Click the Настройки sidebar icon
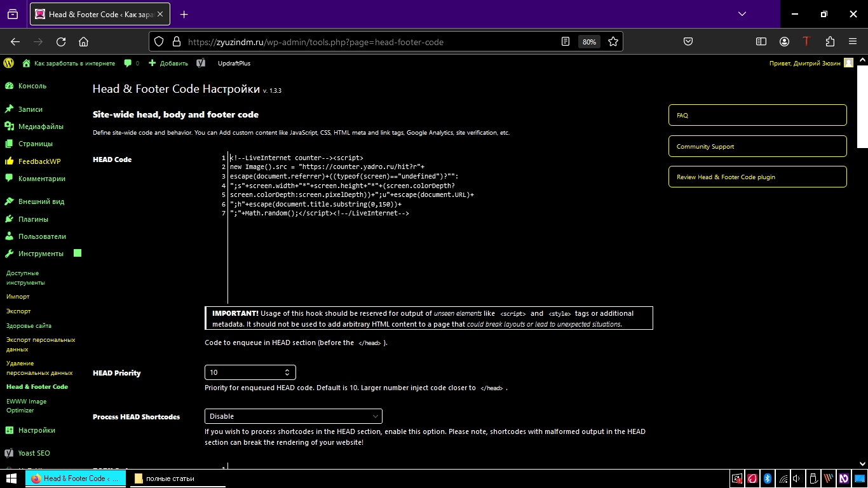868x488 pixels. pos(9,430)
